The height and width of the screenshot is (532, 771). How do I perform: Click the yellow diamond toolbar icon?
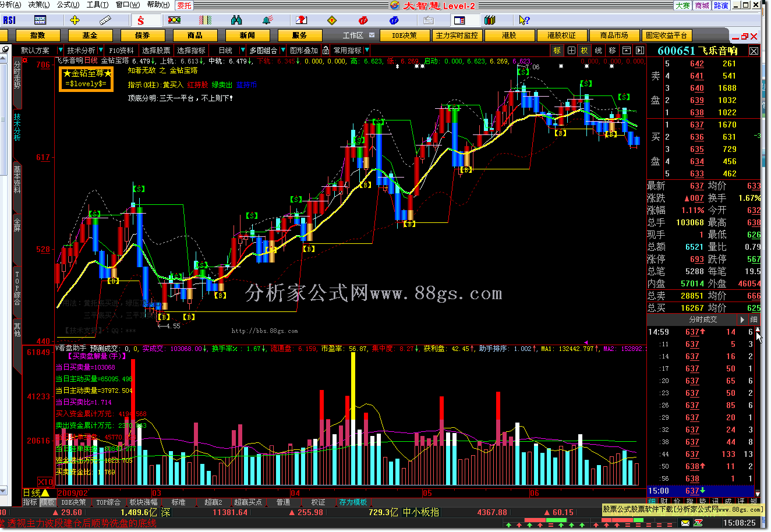click(332, 20)
